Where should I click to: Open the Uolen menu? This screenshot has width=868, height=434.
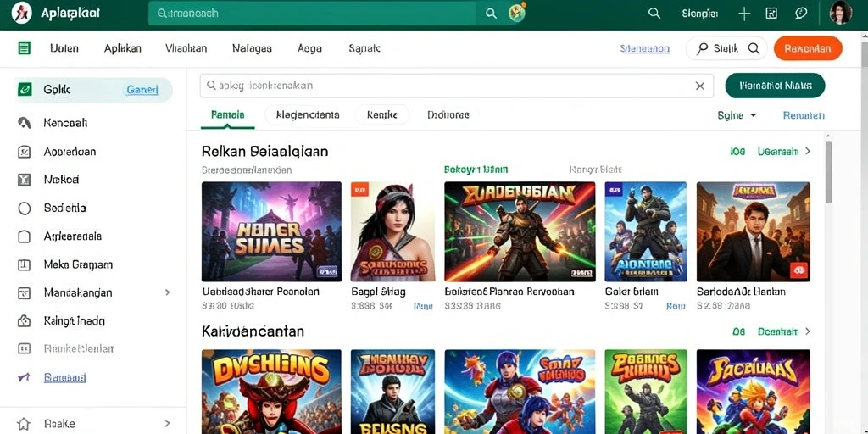(x=64, y=48)
